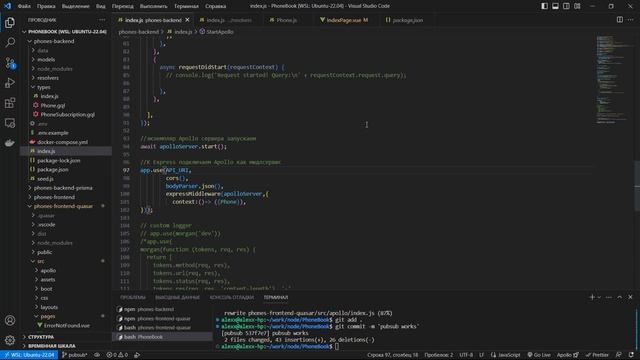This screenshot has width=640, height=360.
Task: Click the eye icon in status bar
Action: [97, 355]
